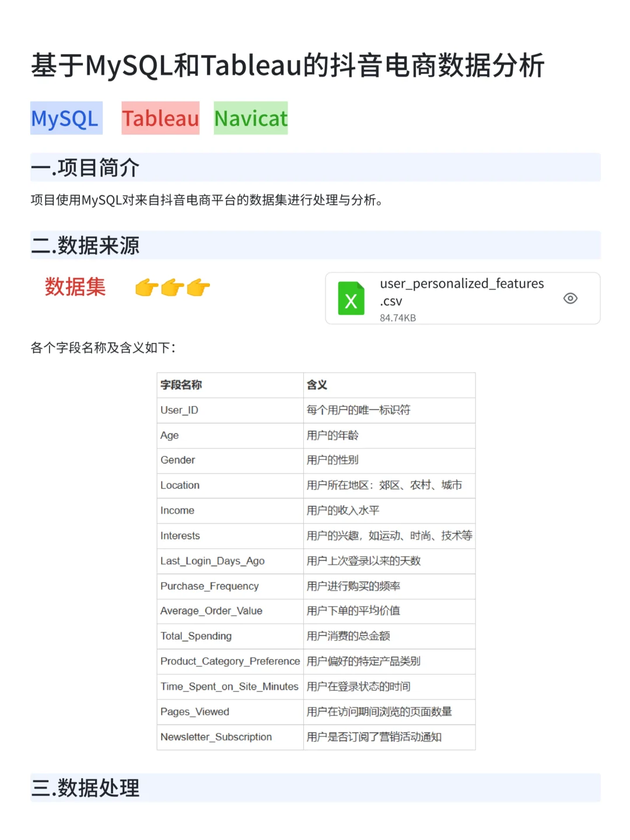Select the Product_Category_Preference cell
630x840 pixels.
point(230,661)
